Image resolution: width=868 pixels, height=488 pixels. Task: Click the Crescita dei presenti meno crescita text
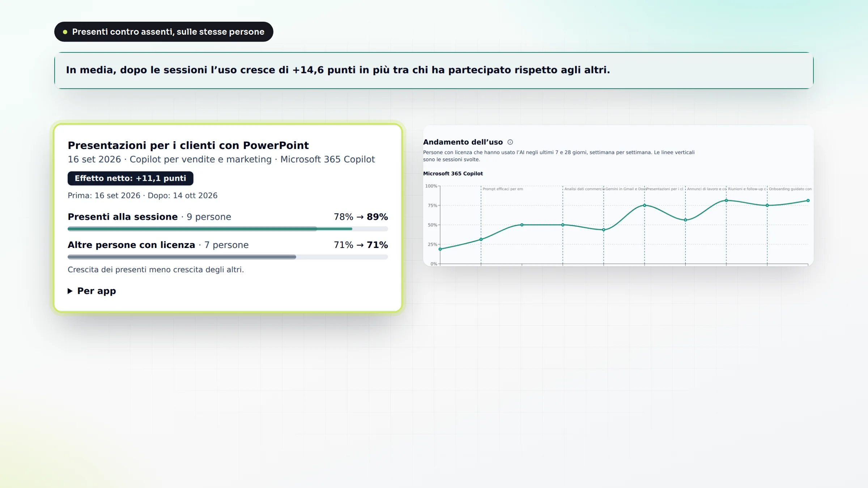(x=156, y=270)
